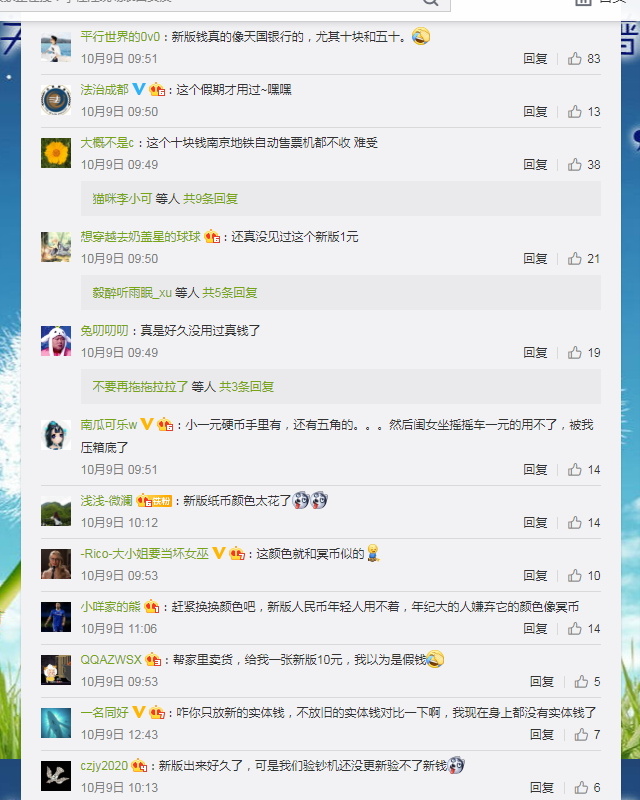Open verified badge next to 法治成都

point(139,89)
